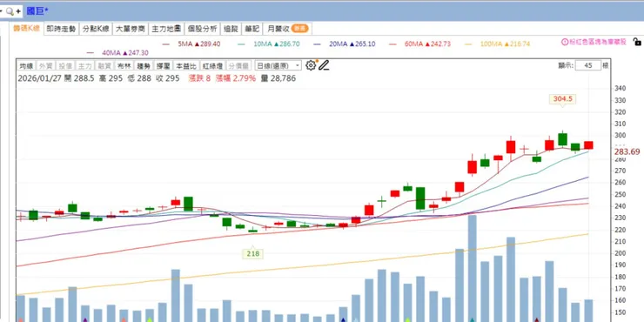Click the 340 price axis label

pos(620,89)
